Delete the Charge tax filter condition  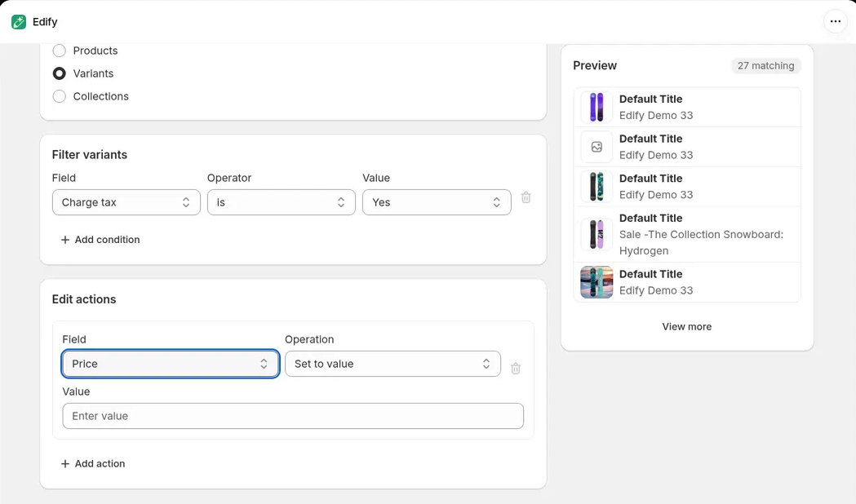[526, 197]
